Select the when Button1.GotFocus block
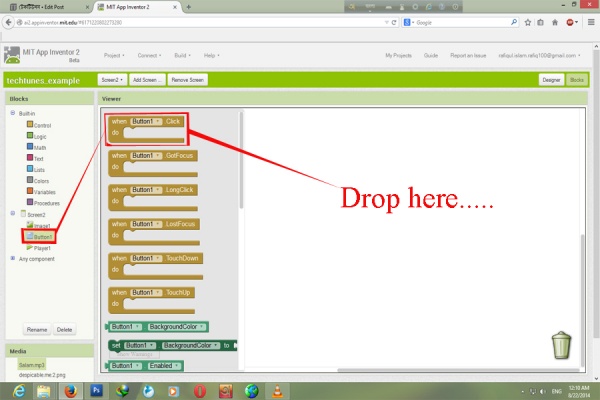 pyautogui.click(x=153, y=163)
